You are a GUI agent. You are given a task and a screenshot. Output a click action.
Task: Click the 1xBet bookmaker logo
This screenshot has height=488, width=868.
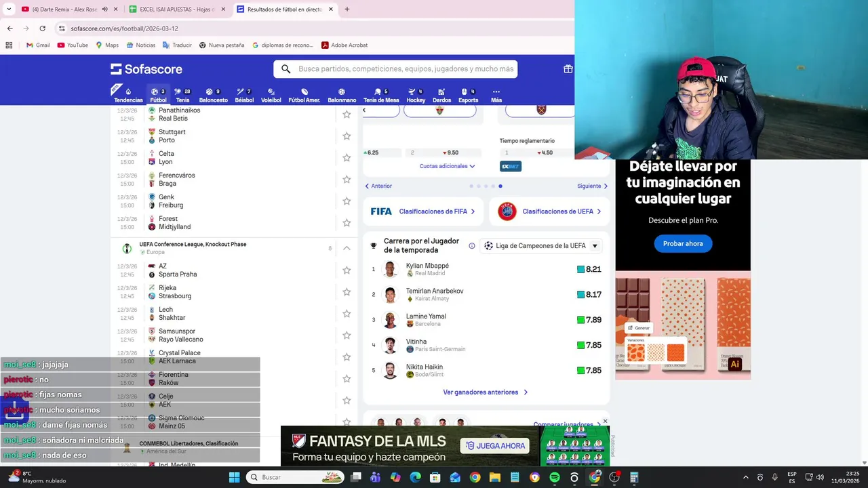pos(511,166)
